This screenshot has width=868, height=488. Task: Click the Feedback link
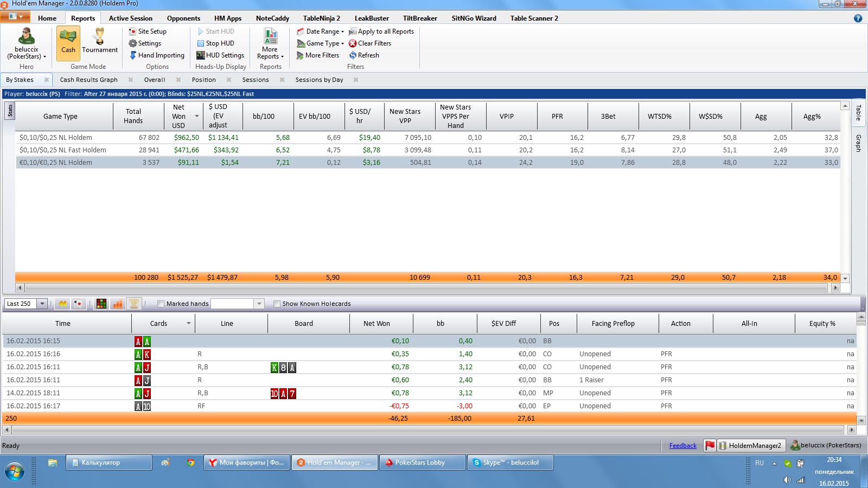pyautogui.click(x=682, y=446)
